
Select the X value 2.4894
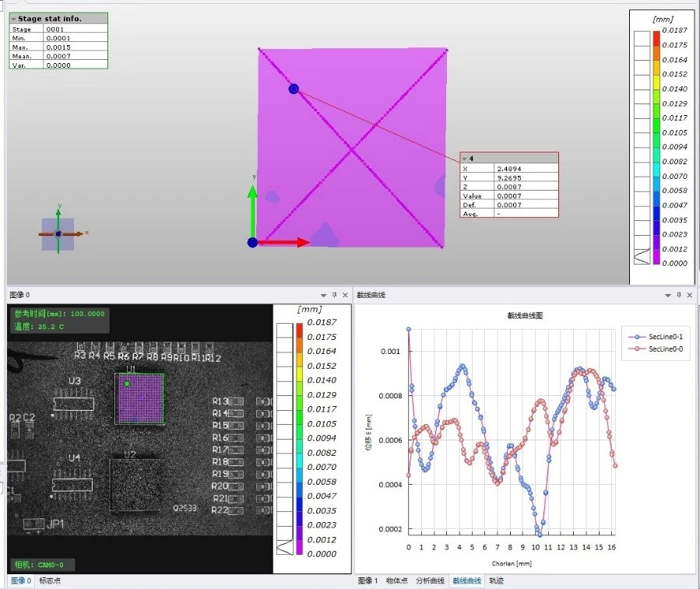509,169
